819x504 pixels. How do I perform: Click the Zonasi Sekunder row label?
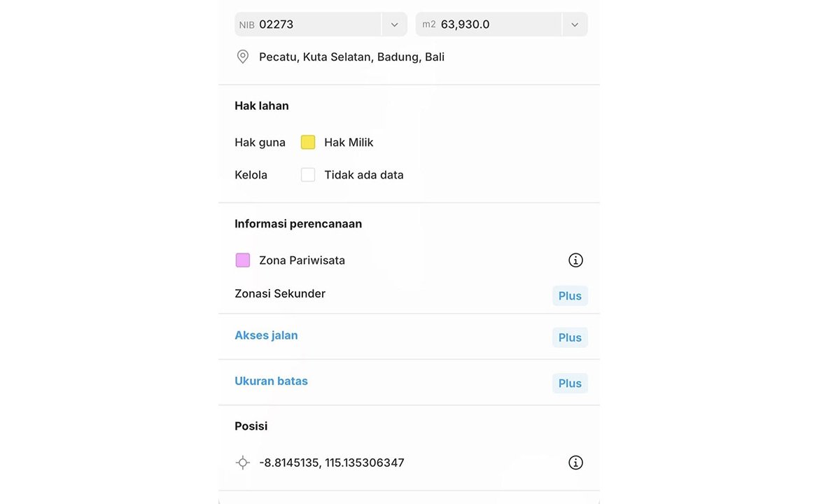280,294
